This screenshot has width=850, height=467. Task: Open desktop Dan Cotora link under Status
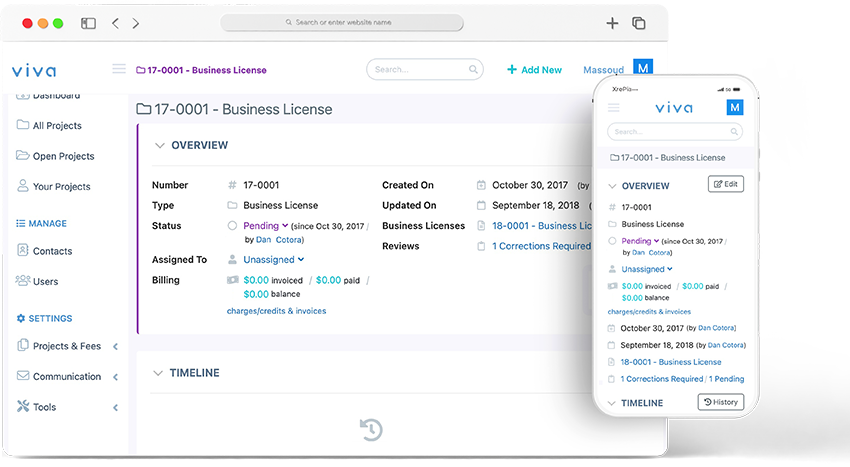(279, 239)
